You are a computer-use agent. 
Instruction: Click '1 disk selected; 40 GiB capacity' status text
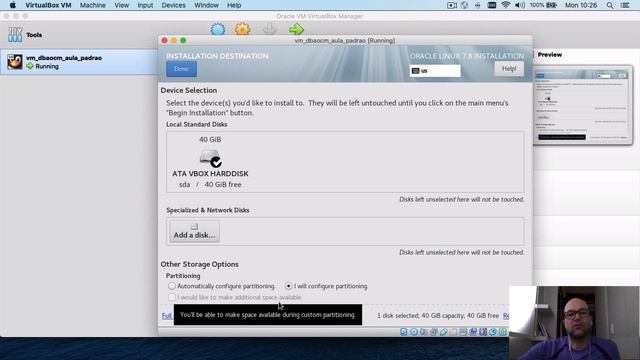(x=438, y=316)
